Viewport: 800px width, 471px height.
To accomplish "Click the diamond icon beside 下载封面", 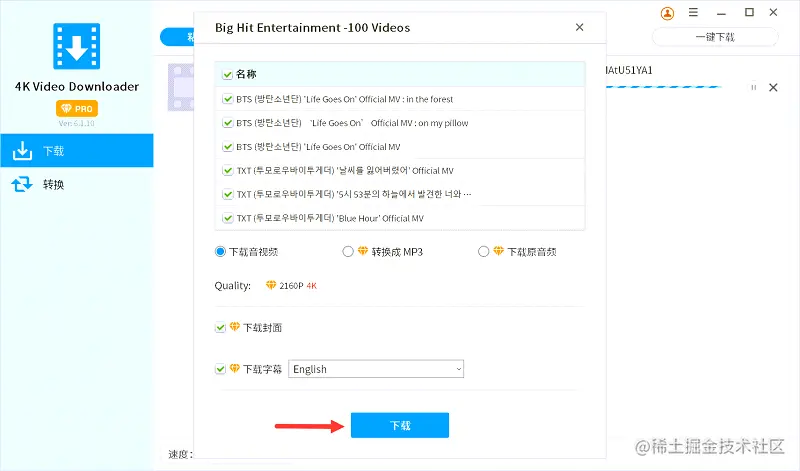I will 235,327.
